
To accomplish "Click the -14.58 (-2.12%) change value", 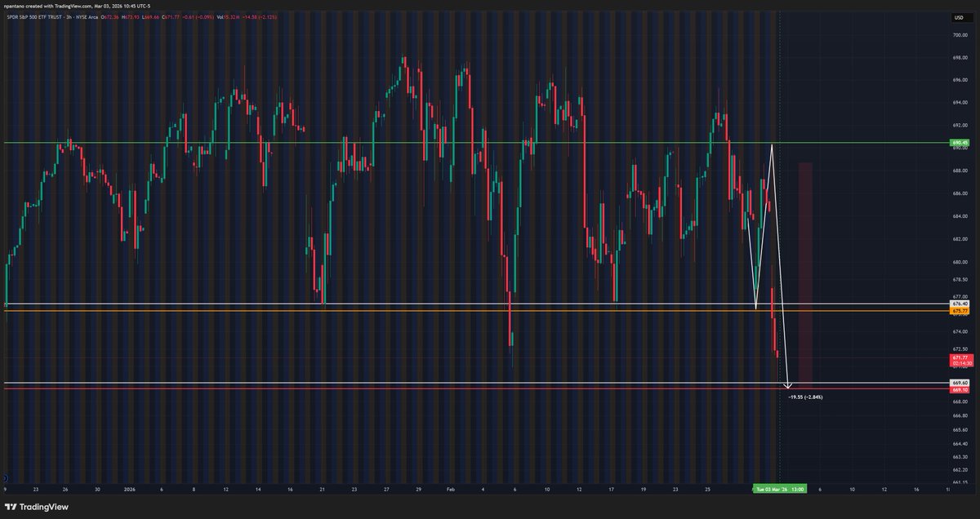I will pyautogui.click(x=260, y=17).
